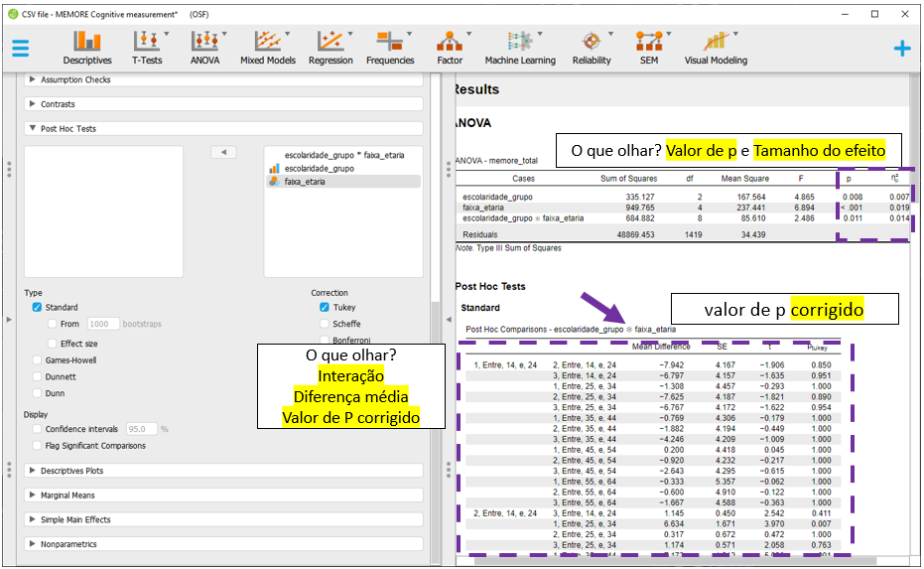Open the Factor analysis menu
The width and height of the screenshot is (924, 569).
click(x=450, y=47)
